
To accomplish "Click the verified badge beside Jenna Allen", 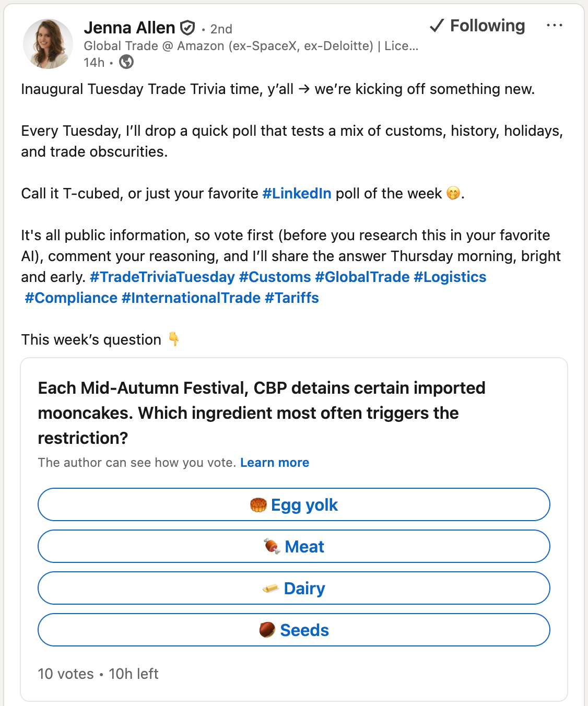I will pos(187,28).
